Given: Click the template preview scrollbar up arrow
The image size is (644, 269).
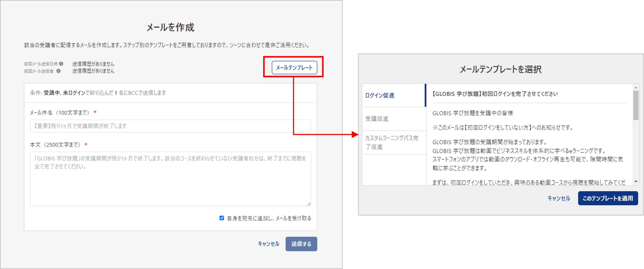Looking at the screenshot, I should [x=636, y=87].
